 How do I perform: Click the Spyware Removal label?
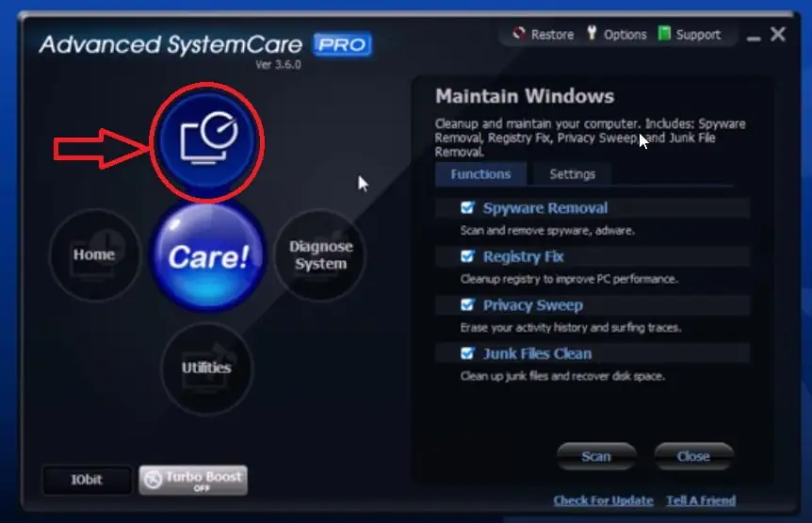click(545, 207)
